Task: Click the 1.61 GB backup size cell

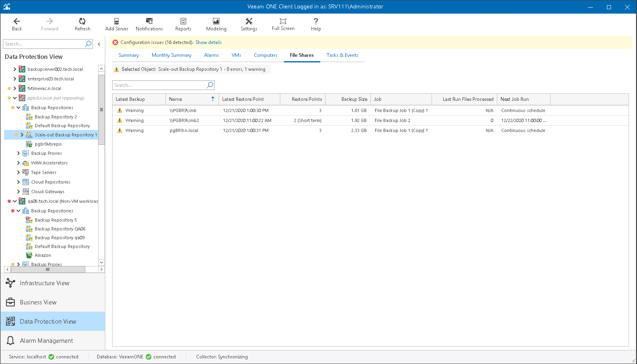Action: click(359, 110)
